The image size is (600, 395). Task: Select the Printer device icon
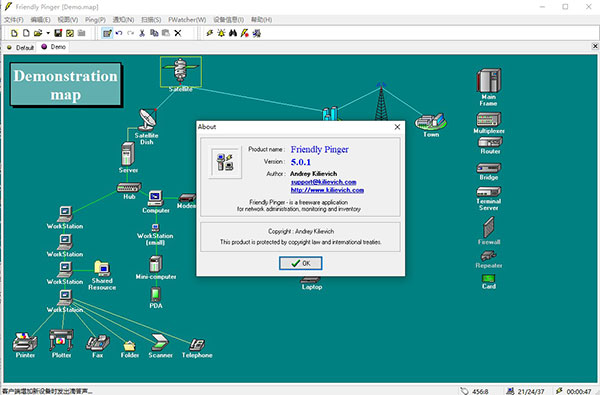click(25, 342)
